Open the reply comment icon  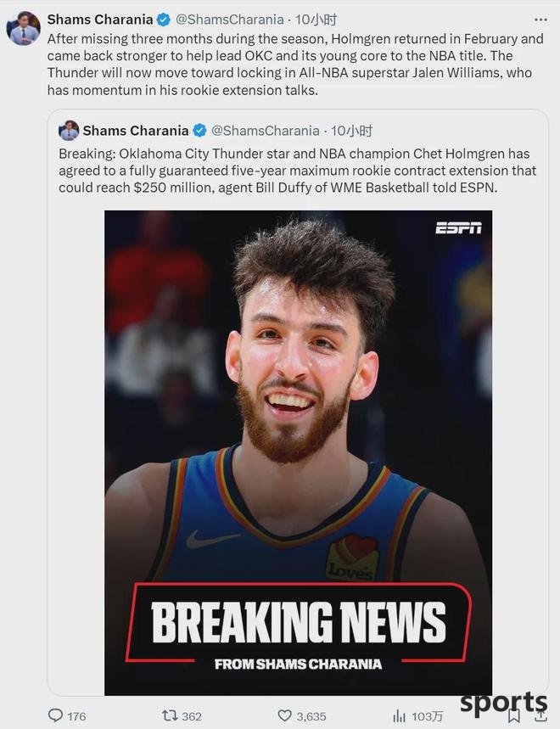click(56, 715)
